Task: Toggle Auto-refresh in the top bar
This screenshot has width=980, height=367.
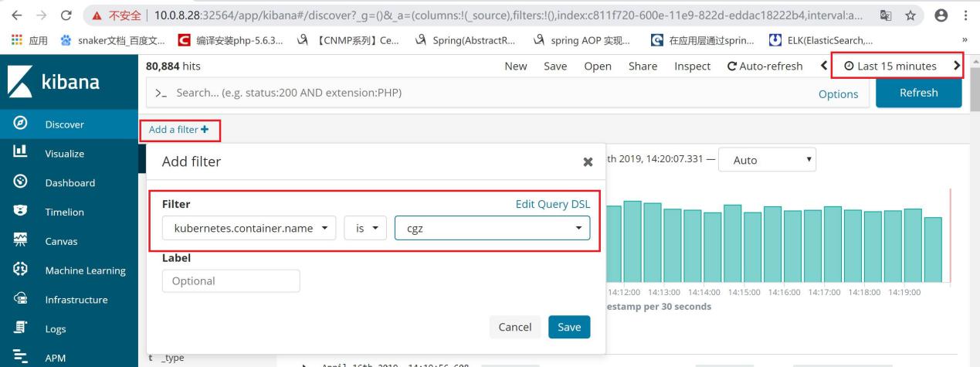Action: click(765, 66)
